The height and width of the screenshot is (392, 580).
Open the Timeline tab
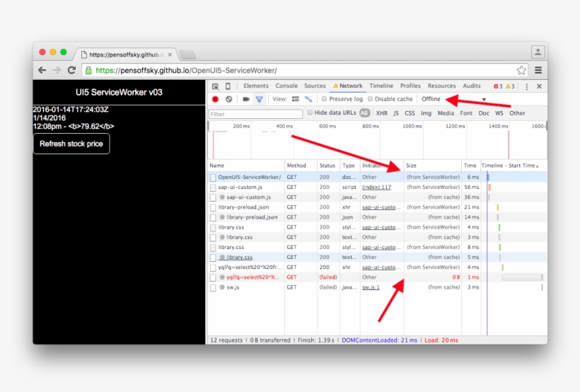(x=381, y=86)
